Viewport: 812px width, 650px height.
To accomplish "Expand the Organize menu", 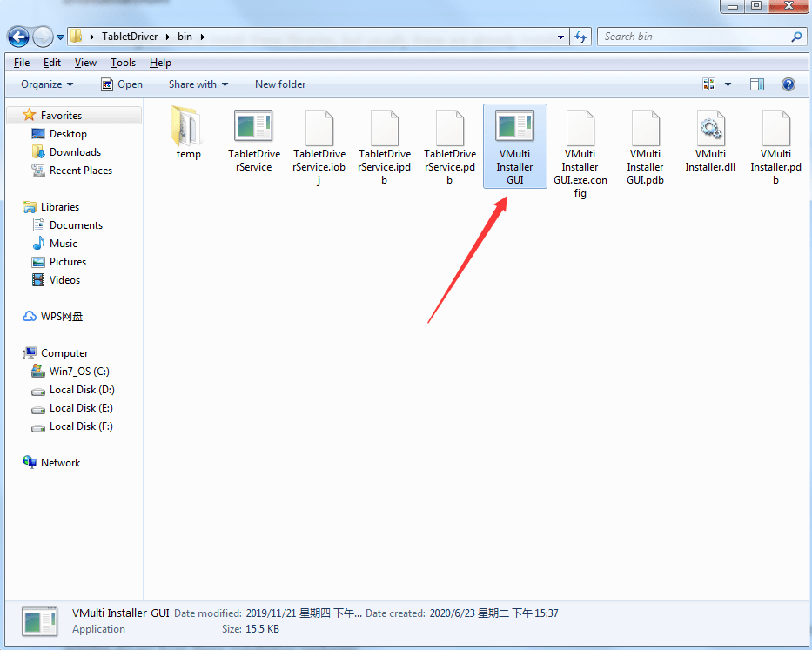I will tap(46, 84).
